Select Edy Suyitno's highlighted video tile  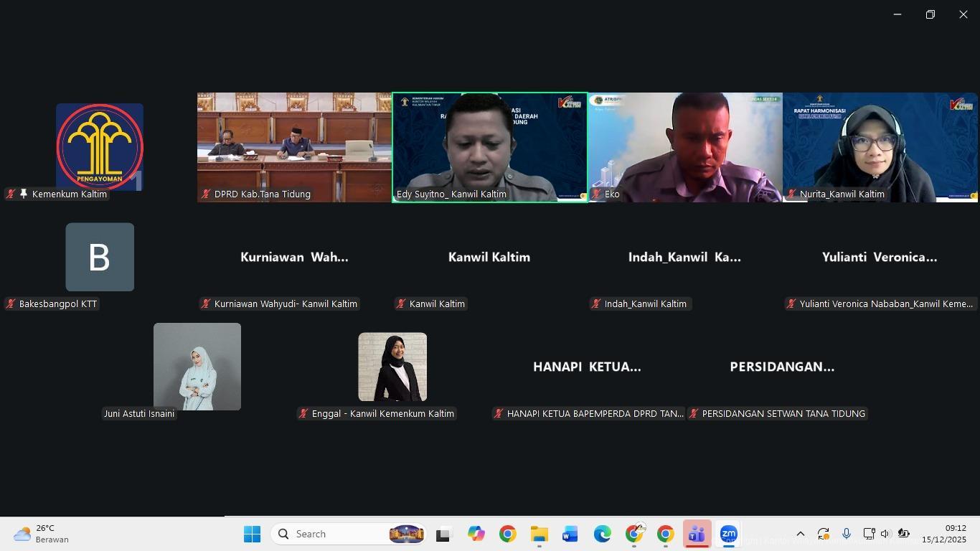coord(489,147)
